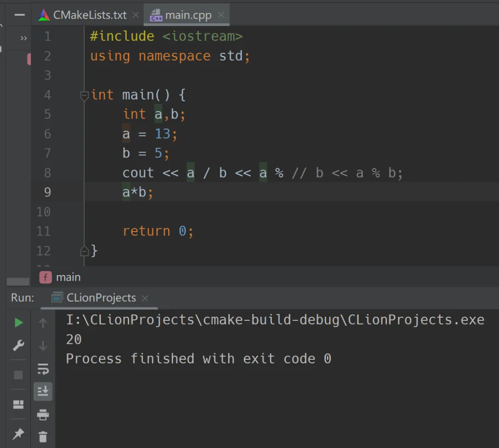Viewport: 499px width, 448px height.
Task: Close the CMakeLists.txt tab
Action: tap(135, 15)
